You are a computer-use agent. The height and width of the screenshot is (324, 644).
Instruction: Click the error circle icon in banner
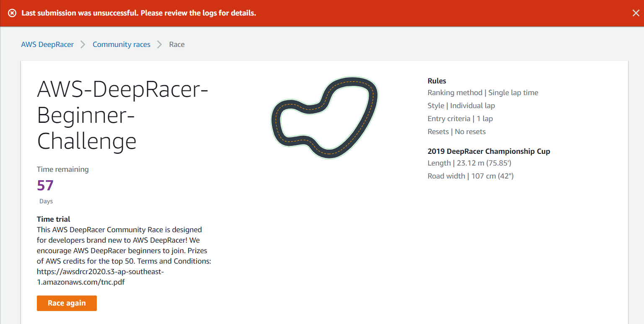[x=13, y=13]
